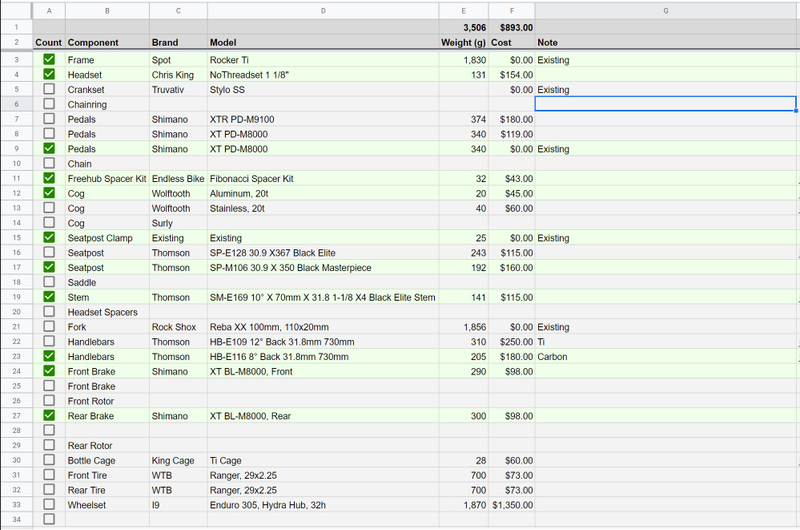Screen dimensions: 800x530
Task: Select the Ti note cell for handlebars
Action: [666, 341]
